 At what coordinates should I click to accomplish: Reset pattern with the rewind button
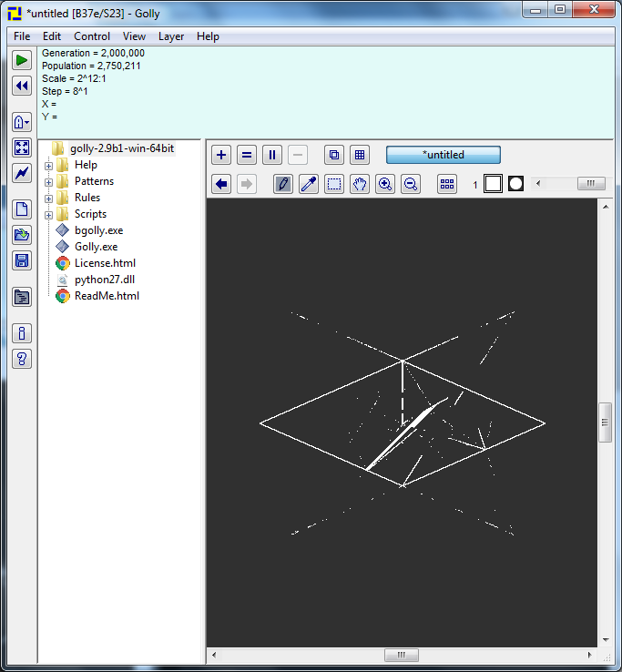click(22, 87)
